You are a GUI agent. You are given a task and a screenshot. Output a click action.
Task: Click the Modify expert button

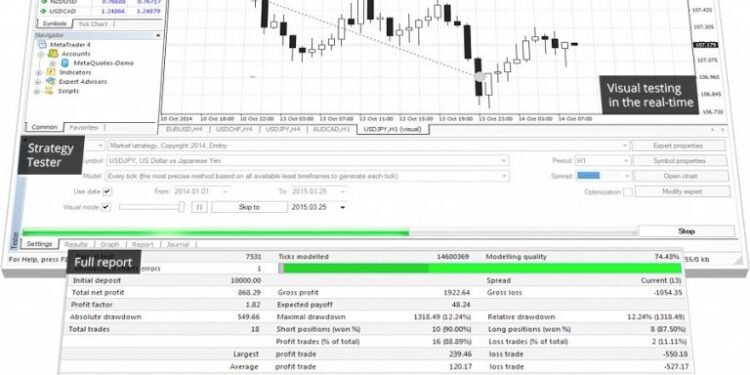[683, 191]
